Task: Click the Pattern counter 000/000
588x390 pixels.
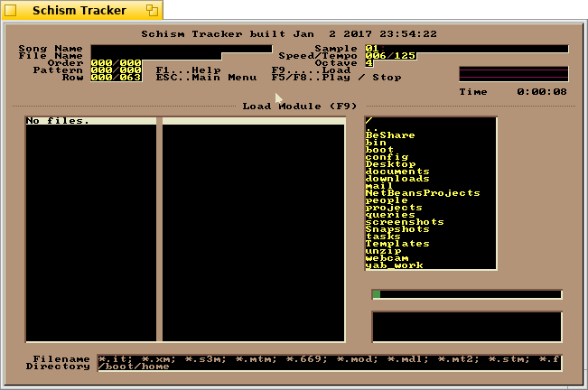Action: 116,70
